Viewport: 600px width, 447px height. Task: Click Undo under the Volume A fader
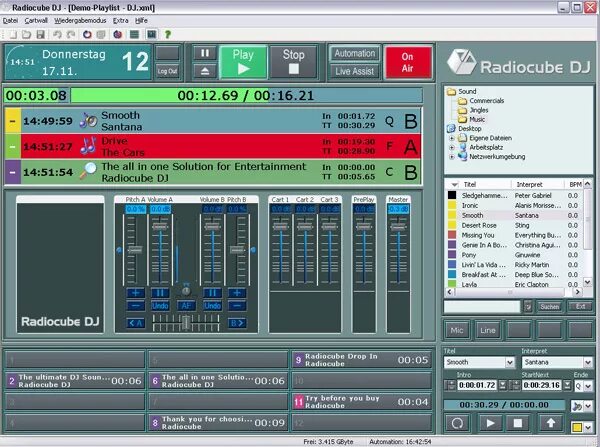pos(160,306)
